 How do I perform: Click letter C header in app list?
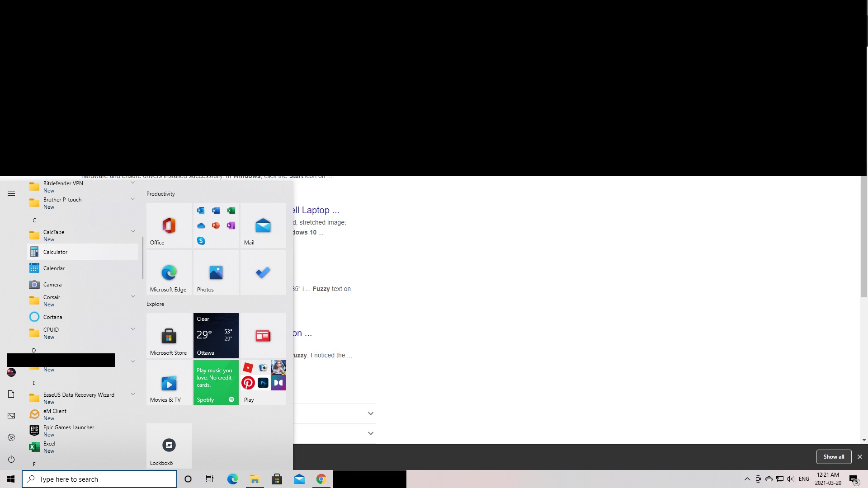(x=34, y=220)
